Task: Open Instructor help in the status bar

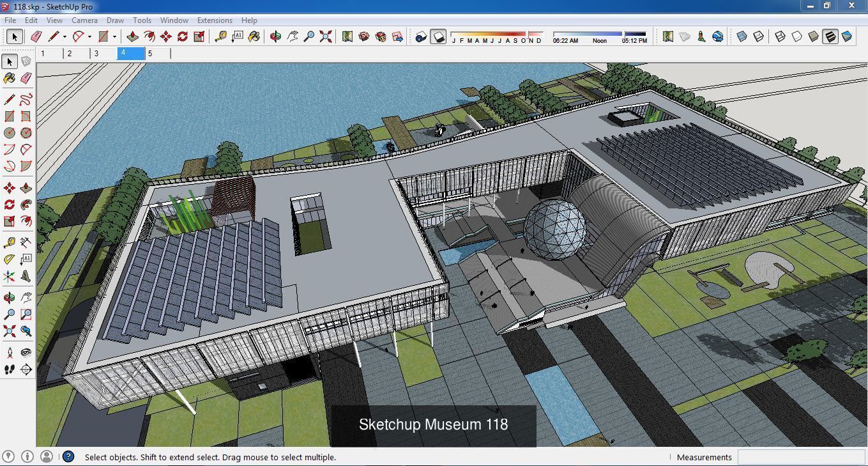Action: (68, 456)
